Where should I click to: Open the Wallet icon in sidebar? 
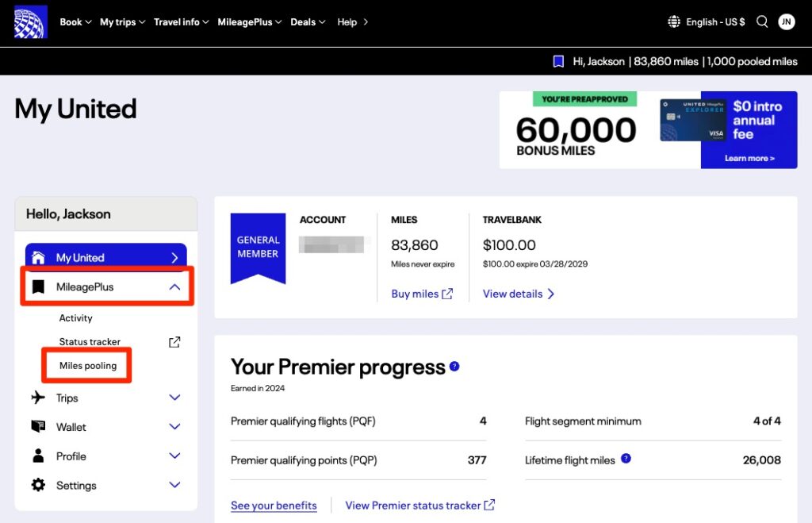(x=38, y=427)
